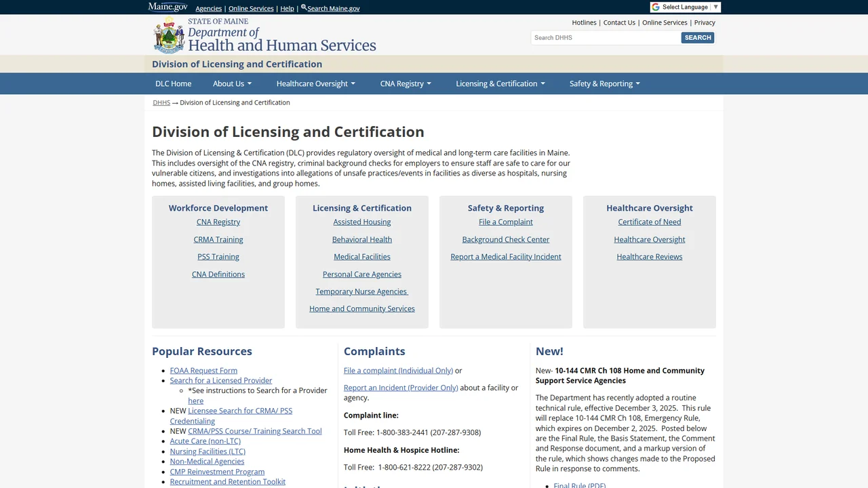Click the Maine.gov logo
Screen dimensions: 868x488
coord(167,7)
